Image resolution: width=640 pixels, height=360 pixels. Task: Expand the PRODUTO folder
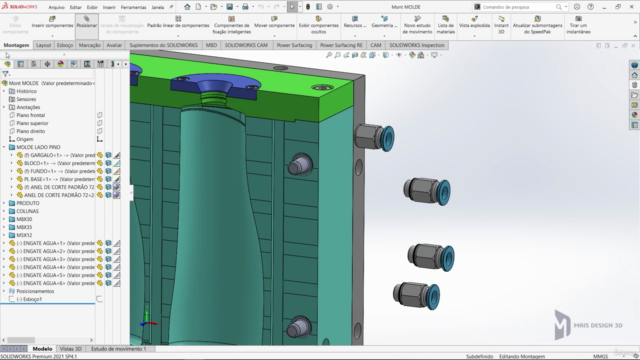(x=4, y=203)
